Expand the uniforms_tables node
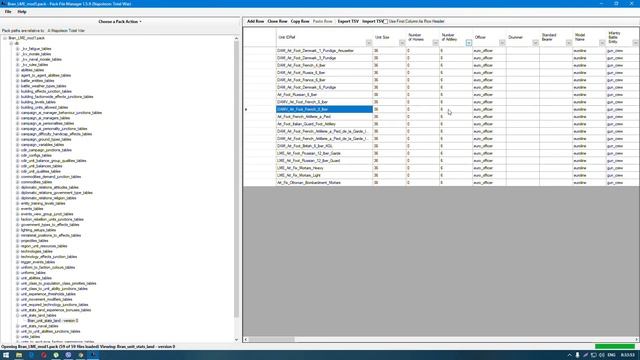This screenshot has height=360, width=640. tap(18, 273)
